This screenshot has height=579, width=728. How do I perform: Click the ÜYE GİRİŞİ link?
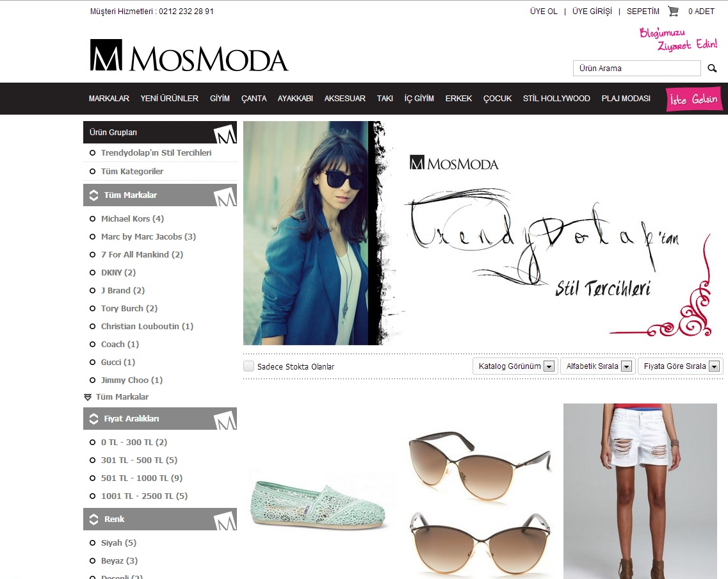592,11
